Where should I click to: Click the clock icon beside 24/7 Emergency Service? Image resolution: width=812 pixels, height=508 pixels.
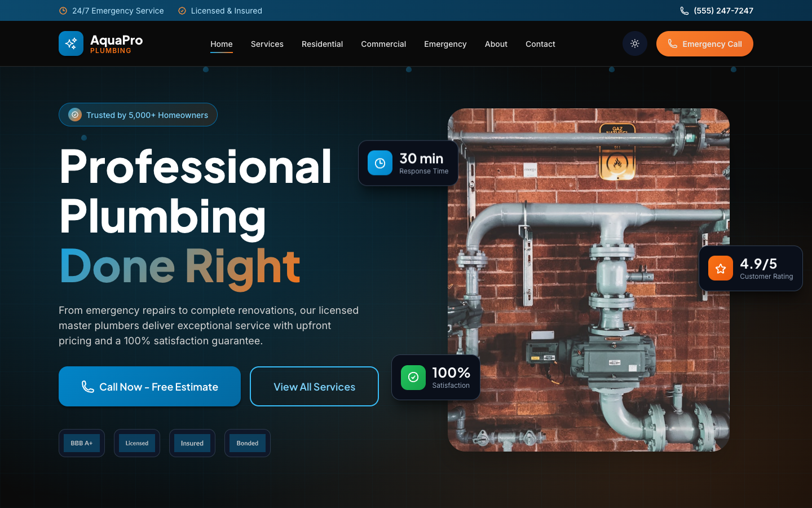[x=62, y=10]
